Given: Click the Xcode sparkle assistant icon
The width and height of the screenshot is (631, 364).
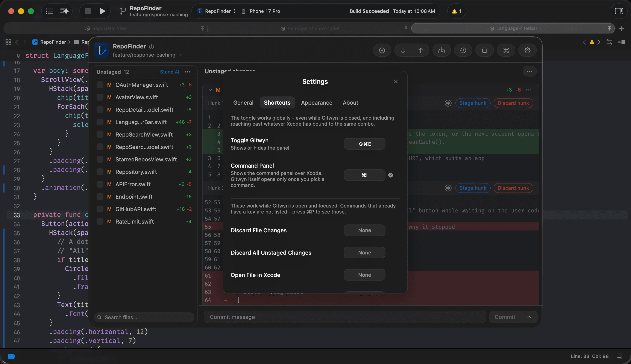Looking at the screenshot, I should pyautogui.click(x=65, y=11).
